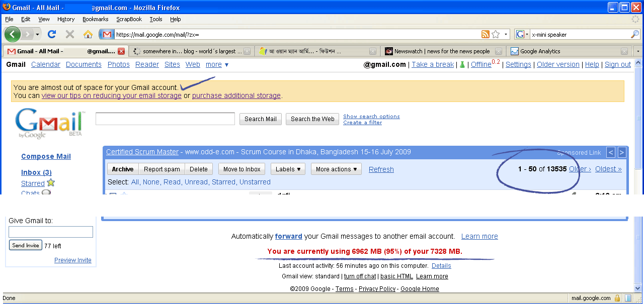Open the home page via the house icon
The image size is (644, 304).
pos(88,34)
